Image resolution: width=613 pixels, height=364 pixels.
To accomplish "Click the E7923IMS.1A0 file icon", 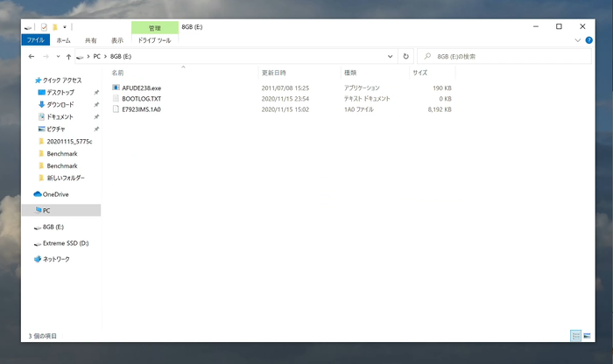I will click(x=116, y=109).
